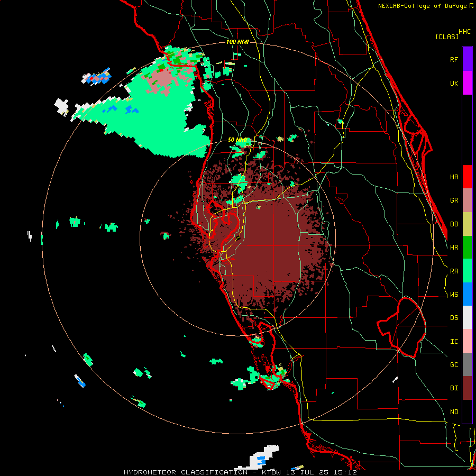Click the BD legend label

(x=454, y=224)
